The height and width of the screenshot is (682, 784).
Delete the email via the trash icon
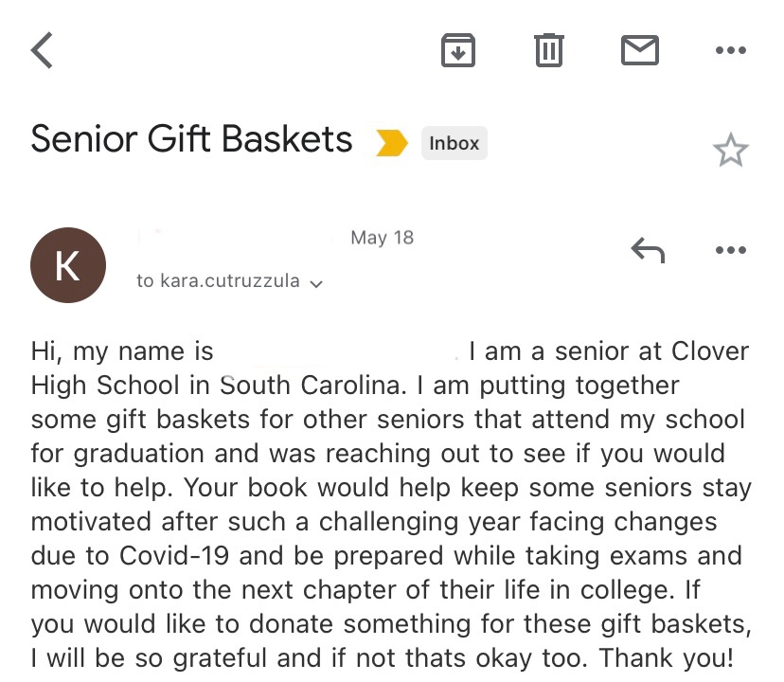[549, 50]
